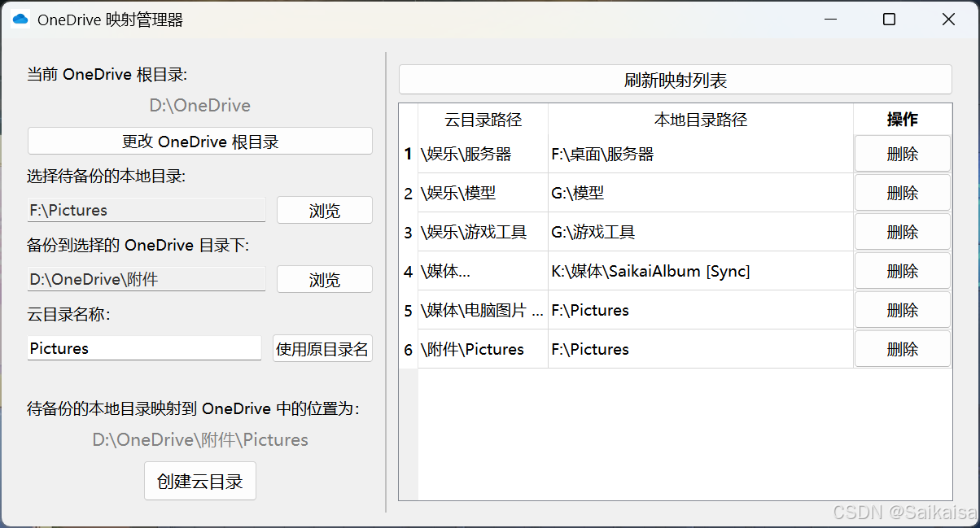Click mapped location text D:\OneDrive\附件\Pictures
Image resolution: width=980 pixels, height=528 pixels.
pos(200,440)
